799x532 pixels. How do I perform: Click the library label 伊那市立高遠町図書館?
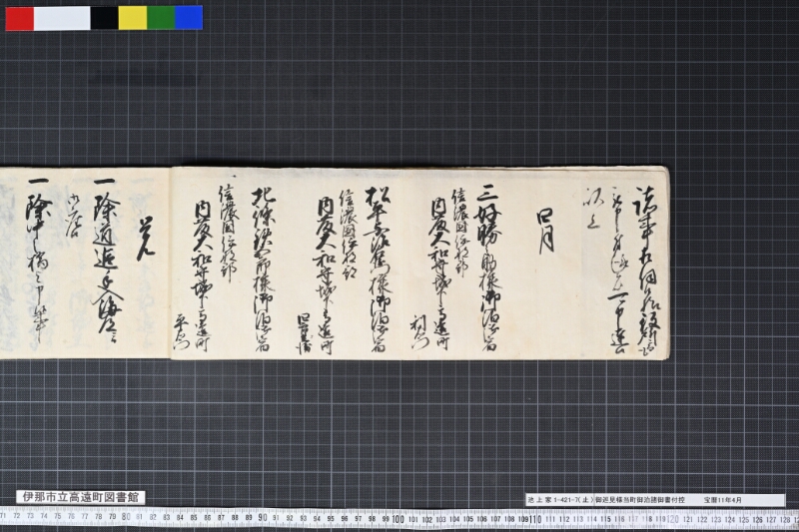click(x=81, y=497)
